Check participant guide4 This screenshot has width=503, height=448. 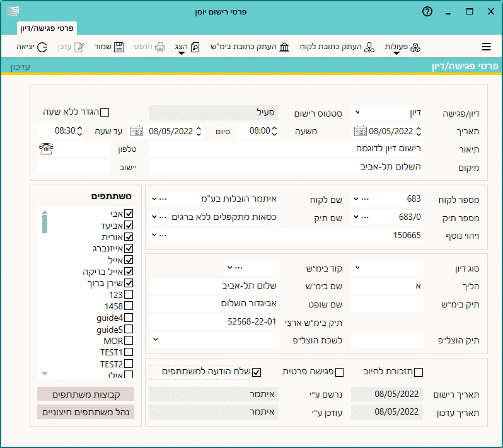point(129,318)
